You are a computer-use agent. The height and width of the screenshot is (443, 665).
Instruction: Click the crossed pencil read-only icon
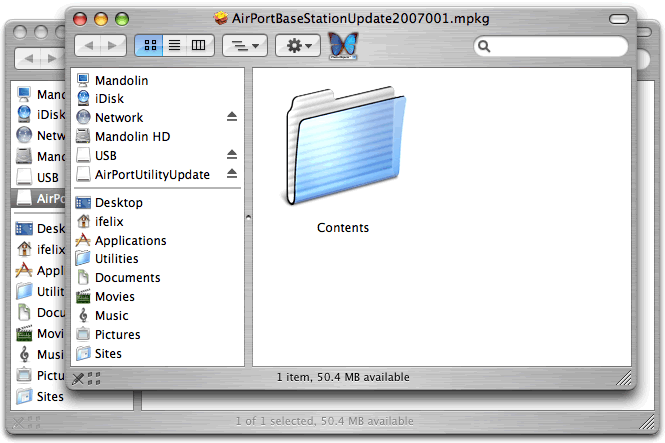pyautogui.click(x=78, y=378)
